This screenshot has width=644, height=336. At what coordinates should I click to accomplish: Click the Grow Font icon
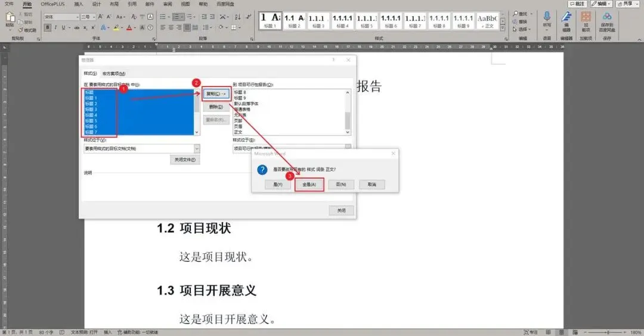pyautogui.click(x=101, y=17)
